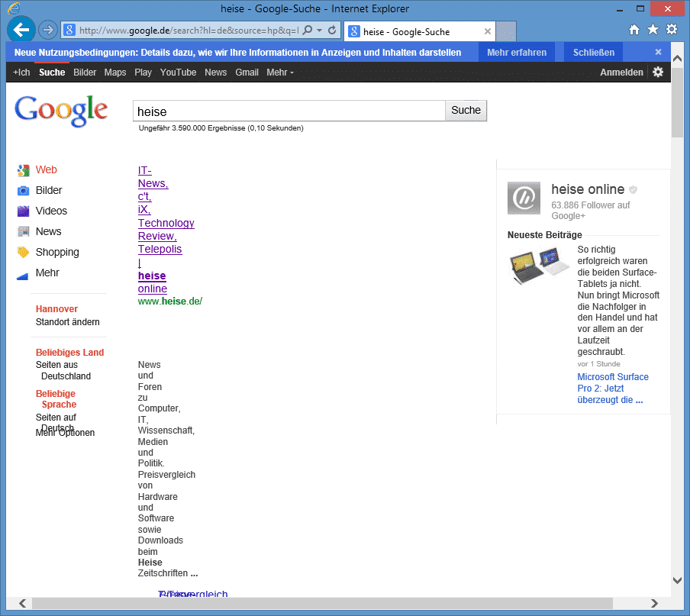Click the vertical scrollbar down arrow
Viewport: 690px width, 616px height.
click(x=677, y=580)
